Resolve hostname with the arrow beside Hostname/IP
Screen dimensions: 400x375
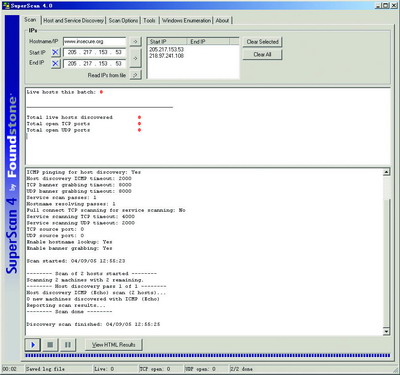(x=135, y=42)
